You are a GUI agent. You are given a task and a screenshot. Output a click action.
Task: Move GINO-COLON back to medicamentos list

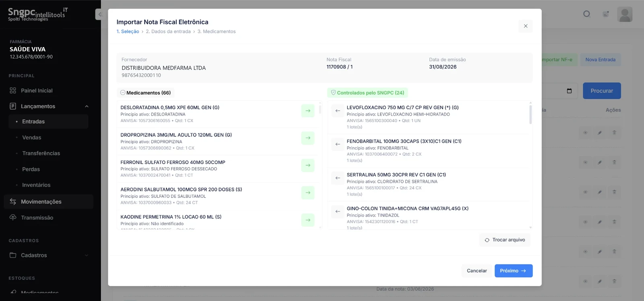click(x=338, y=212)
